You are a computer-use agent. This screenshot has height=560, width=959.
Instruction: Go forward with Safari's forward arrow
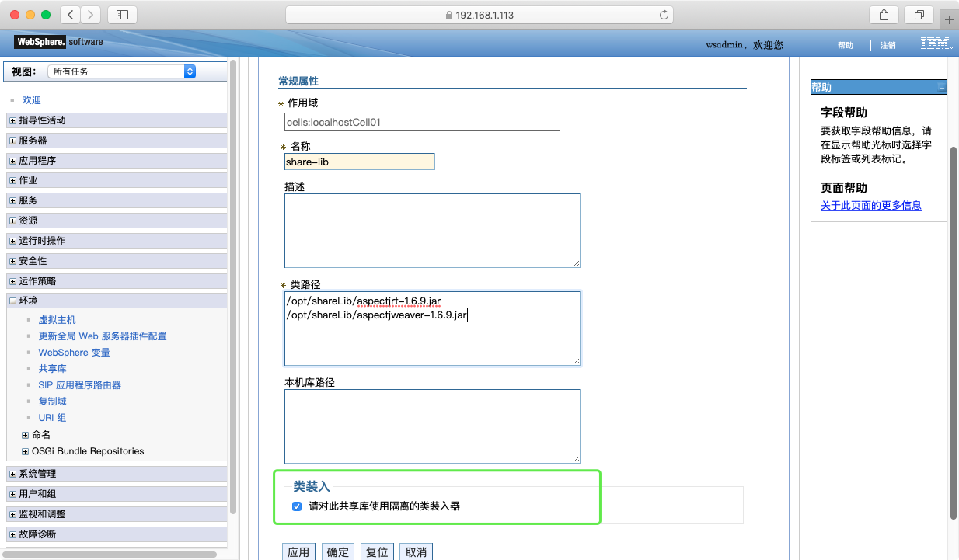tap(90, 15)
